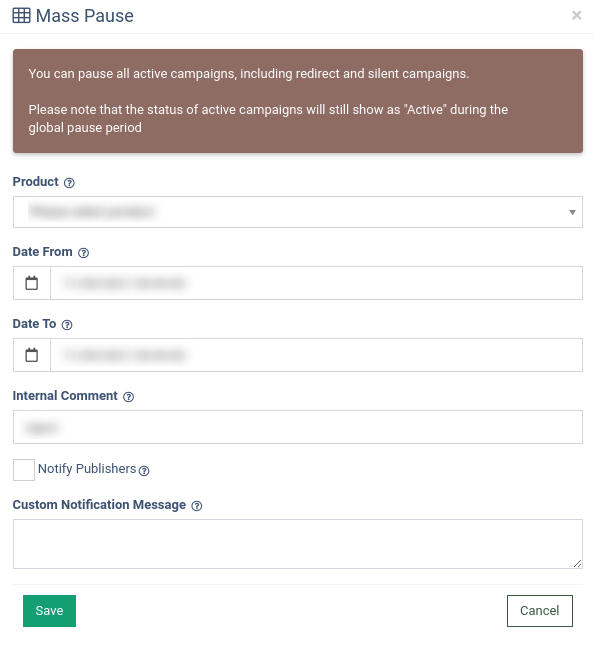Click inside the Custom Notification Message textarea
Viewport: 594px width, 647px height.
point(298,544)
